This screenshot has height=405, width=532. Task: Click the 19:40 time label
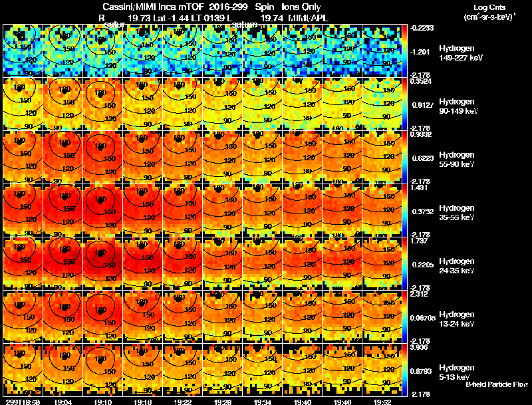pos(303,402)
